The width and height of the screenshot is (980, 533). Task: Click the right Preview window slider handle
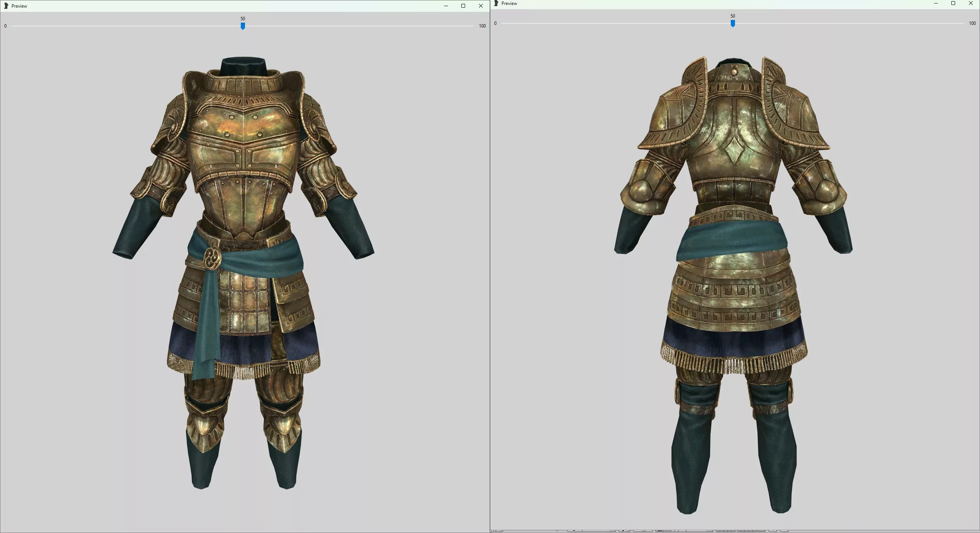coord(733,23)
